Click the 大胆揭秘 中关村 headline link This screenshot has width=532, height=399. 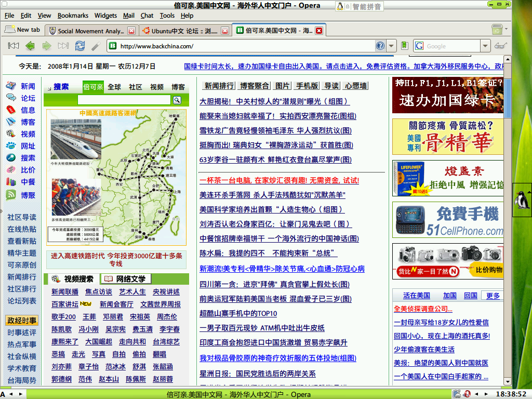(x=274, y=101)
